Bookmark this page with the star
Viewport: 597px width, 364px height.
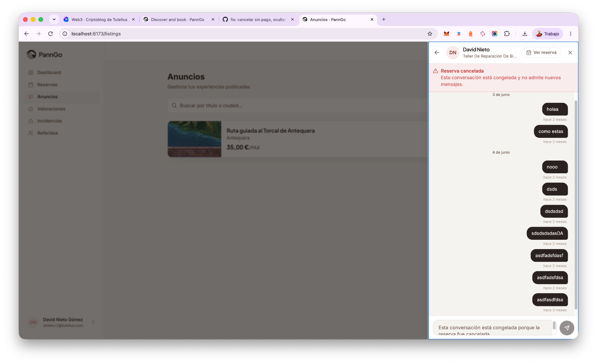coord(430,34)
